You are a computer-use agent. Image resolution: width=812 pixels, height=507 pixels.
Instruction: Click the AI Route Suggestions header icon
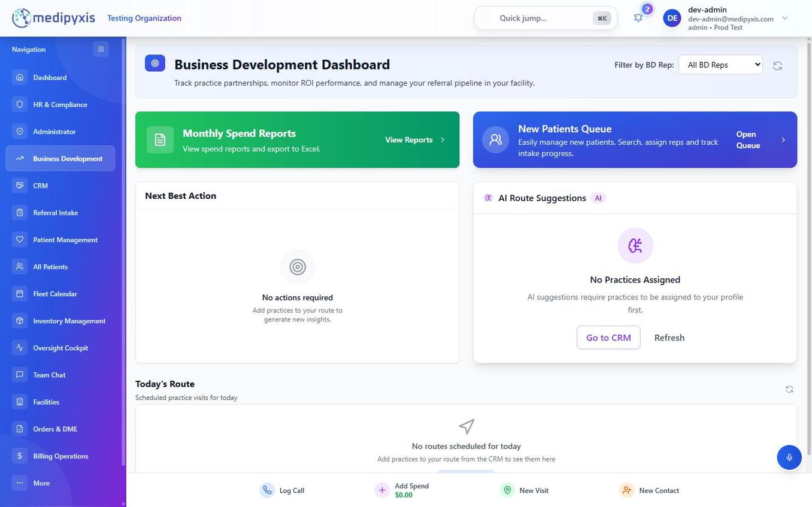[488, 198]
